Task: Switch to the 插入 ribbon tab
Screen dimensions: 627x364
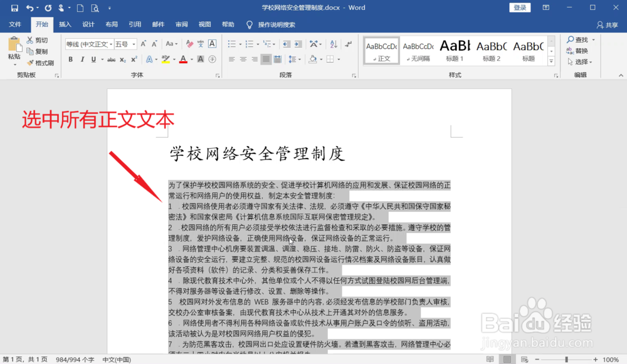Action: click(x=65, y=24)
